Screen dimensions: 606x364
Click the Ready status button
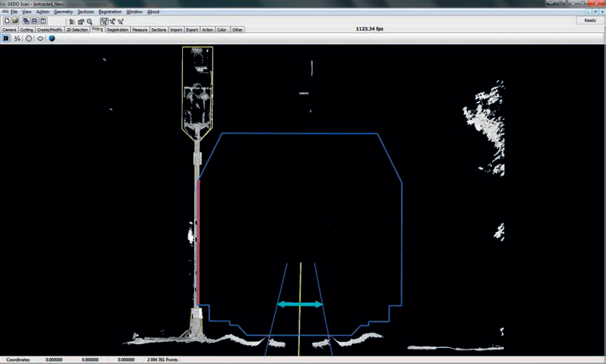click(590, 20)
